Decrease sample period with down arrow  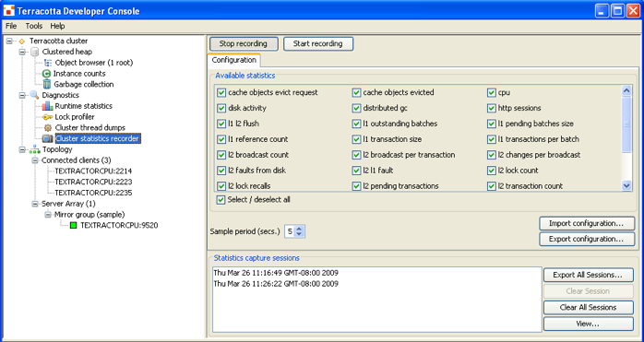pos(299,234)
